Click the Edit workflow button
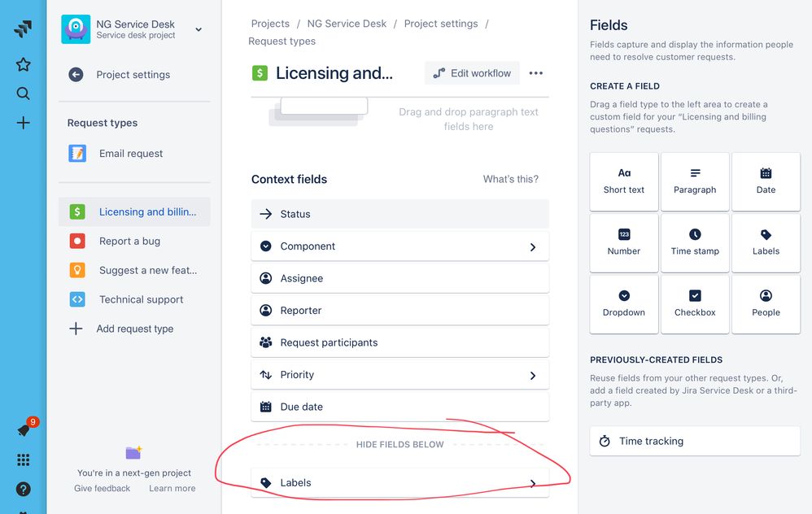Screen dimensions: 812x514 [472, 73]
